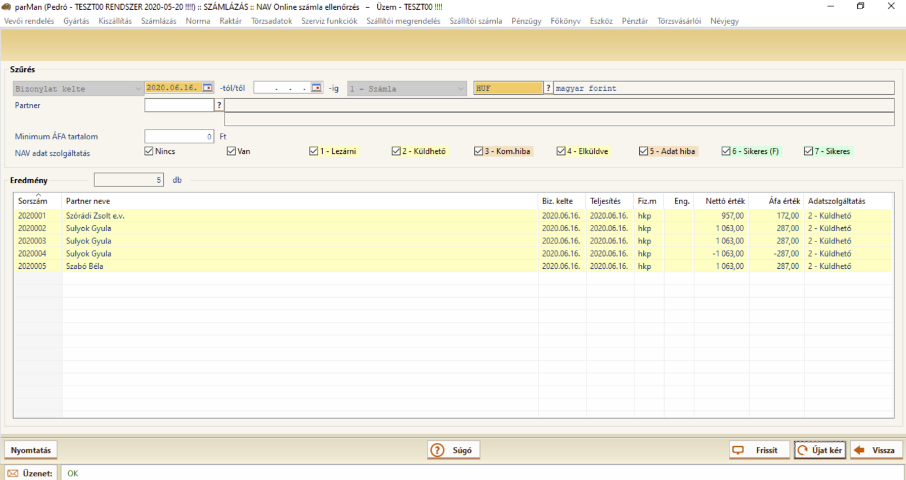The width and height of the screenshot is (906, 480).
Task: Open the Törzsvásárlói menu
Action: [679, 21]
